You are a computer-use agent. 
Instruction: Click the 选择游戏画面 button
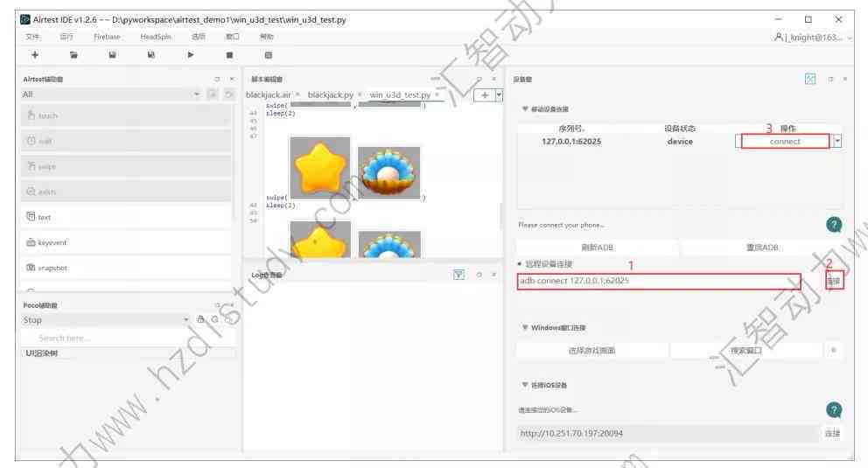[591, 350]
